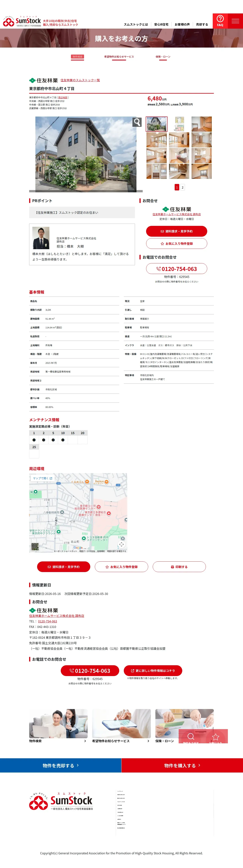This screenshot has height=868, width=243.
Task: Click 地図の誤りを報告する on the map
Action: point(116,551)
